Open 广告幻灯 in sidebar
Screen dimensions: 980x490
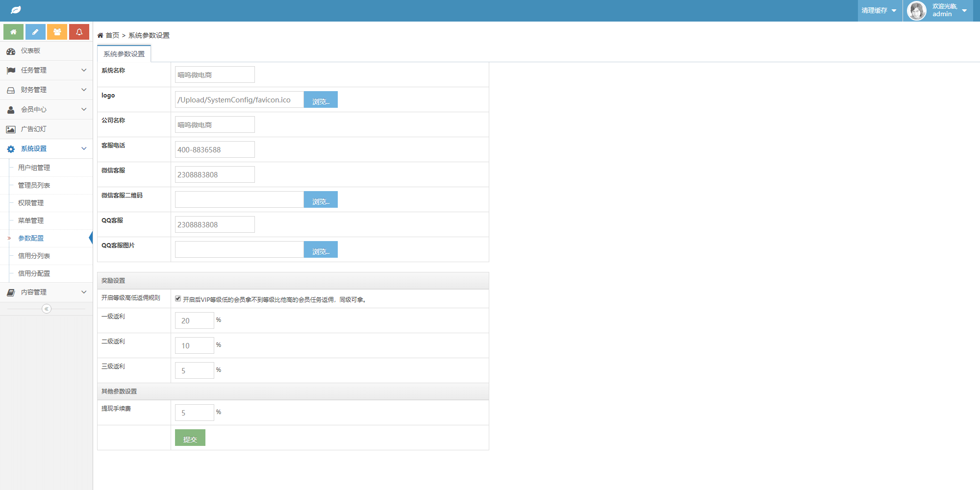[33, 129]
